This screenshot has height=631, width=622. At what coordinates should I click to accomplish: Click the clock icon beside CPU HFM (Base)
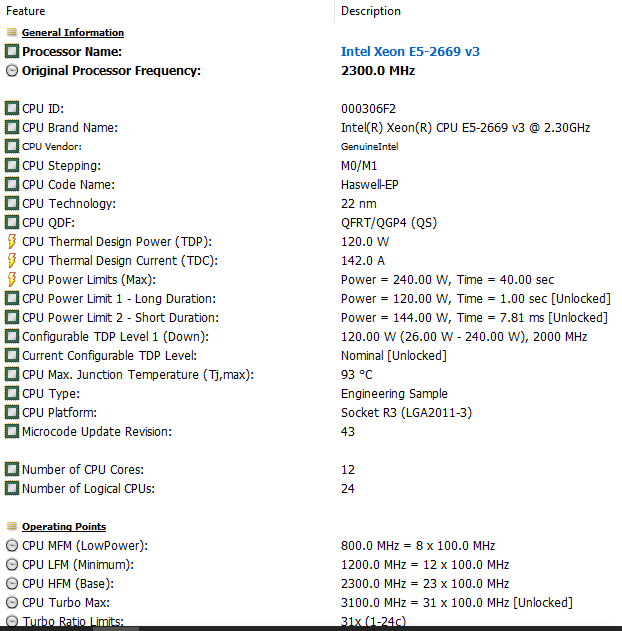[12, 584]
